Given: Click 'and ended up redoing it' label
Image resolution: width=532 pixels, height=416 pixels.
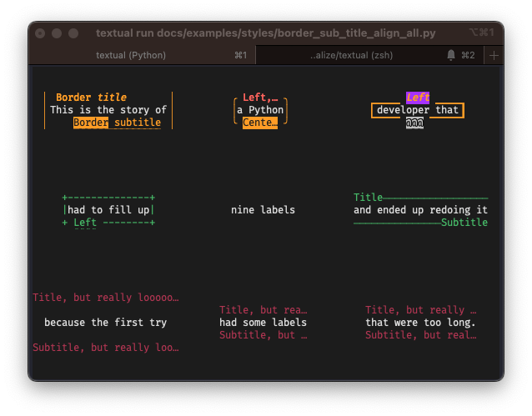Looking at the screenshot, I should (x=421, y=210).
